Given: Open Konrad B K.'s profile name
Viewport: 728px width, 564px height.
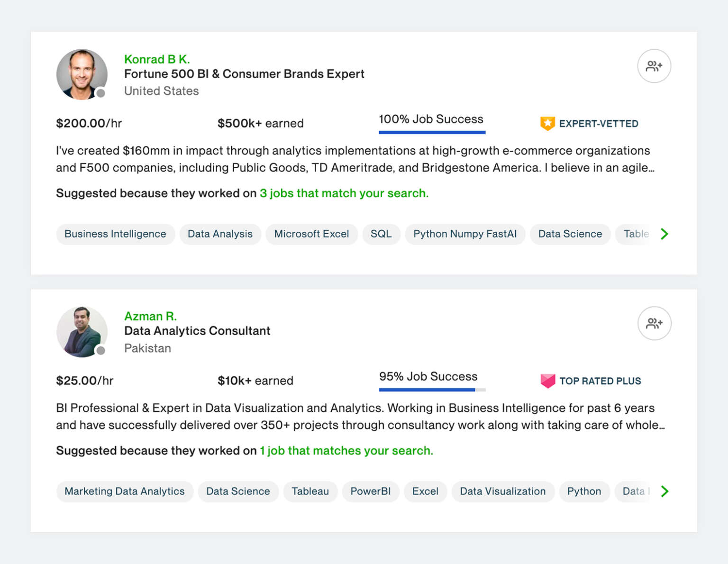Looking at the screenshot, I should tap(157, 59).
